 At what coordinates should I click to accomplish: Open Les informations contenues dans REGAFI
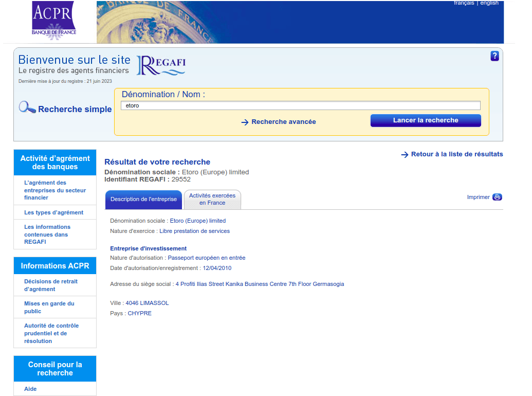tap(47, 235)
